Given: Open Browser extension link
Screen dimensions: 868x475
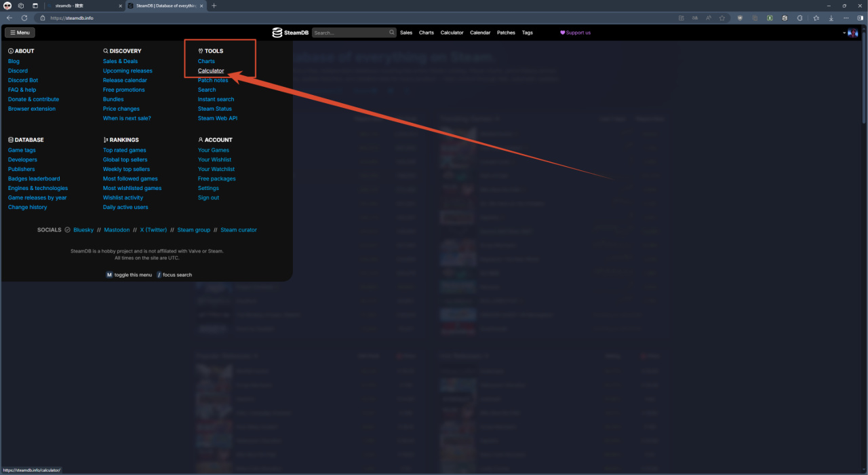Looking at the screenshot, I should click(32, 109).
